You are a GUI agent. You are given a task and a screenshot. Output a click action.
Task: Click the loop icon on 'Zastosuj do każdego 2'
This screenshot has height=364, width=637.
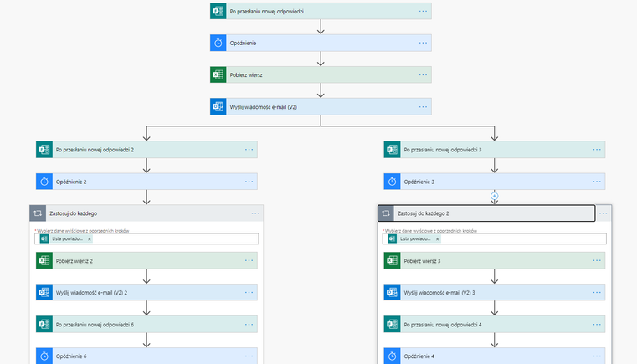tap(386, 213)
